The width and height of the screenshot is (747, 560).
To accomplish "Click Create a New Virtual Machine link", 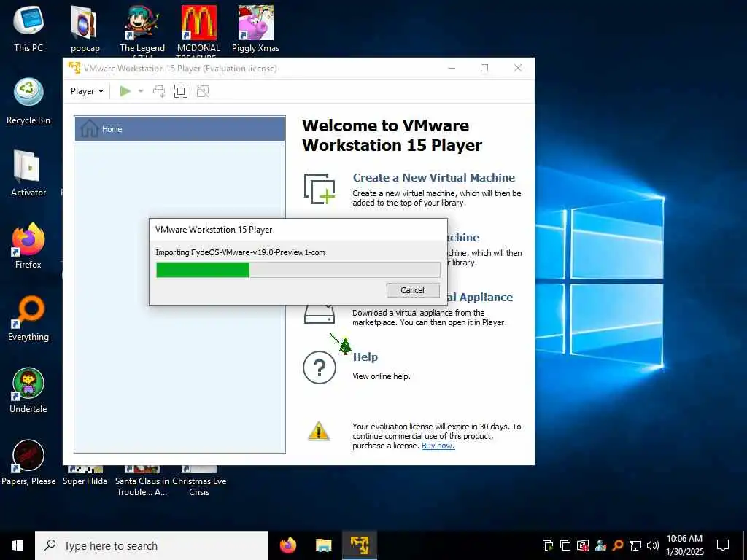I will click(x=434, y=178).
